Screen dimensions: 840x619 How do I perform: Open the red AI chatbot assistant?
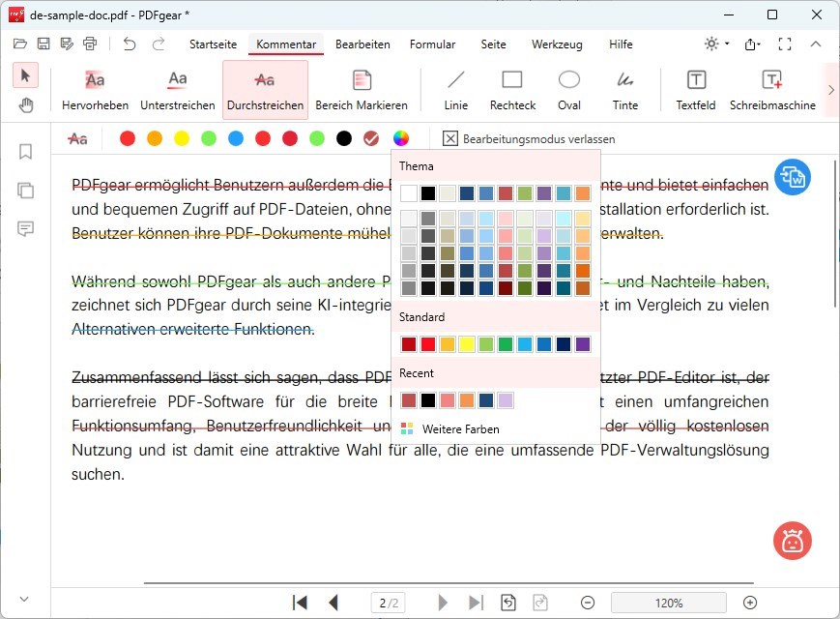pos(793,541)
